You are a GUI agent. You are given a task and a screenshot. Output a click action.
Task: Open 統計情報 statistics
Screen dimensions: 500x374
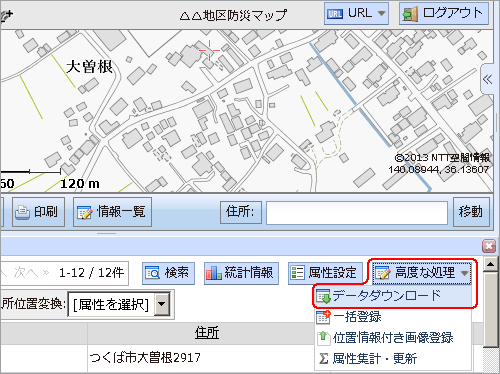click(x=241, y=273)
